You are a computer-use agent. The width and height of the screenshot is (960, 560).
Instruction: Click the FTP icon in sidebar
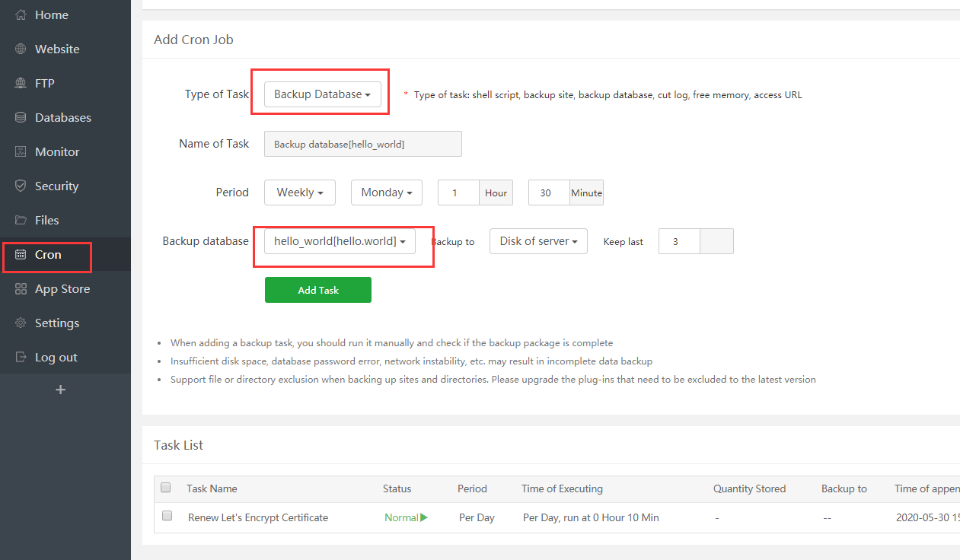pyautogui.click(x=21, y=84)
